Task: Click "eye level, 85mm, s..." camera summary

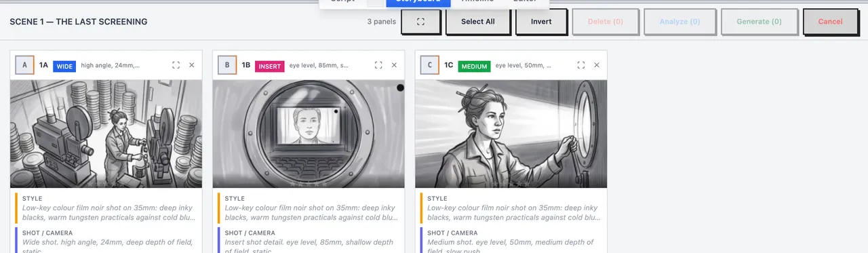Action: point(319,66)
